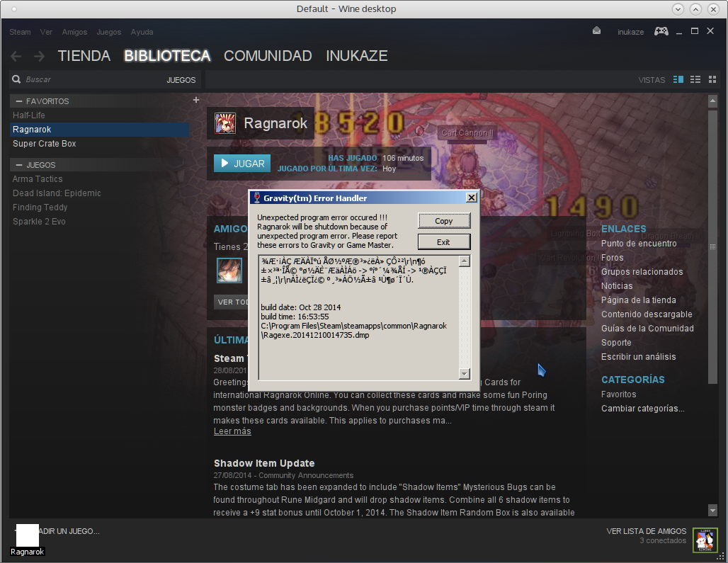
Task: Open the Steam notifications envelope icon
Action: point(596,31)
